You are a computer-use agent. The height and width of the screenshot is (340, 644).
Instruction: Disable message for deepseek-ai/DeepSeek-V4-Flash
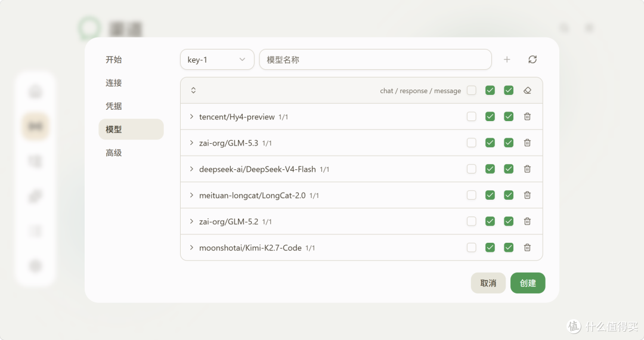tap(509, 169)
